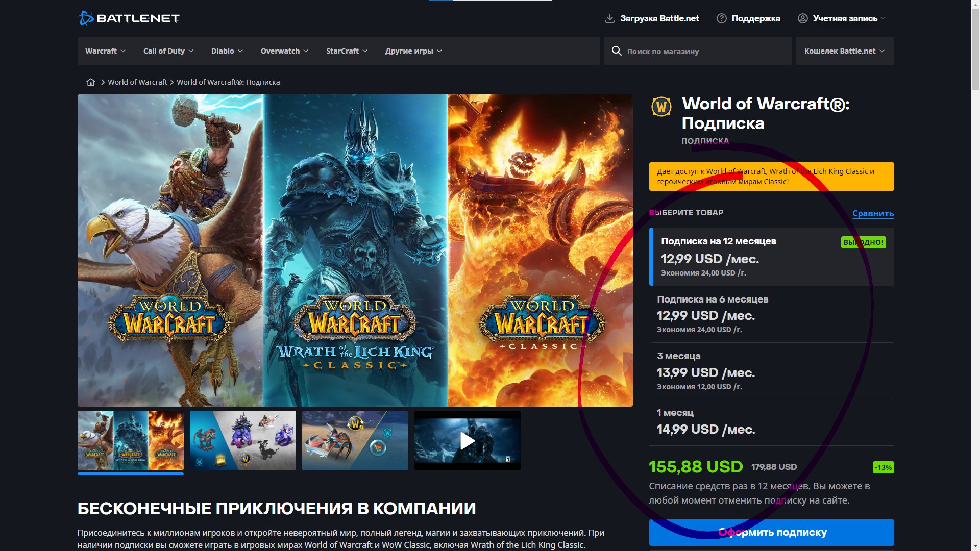Select the mounts and pets thumbnail
980x551 pixels.
pos(243,440)
